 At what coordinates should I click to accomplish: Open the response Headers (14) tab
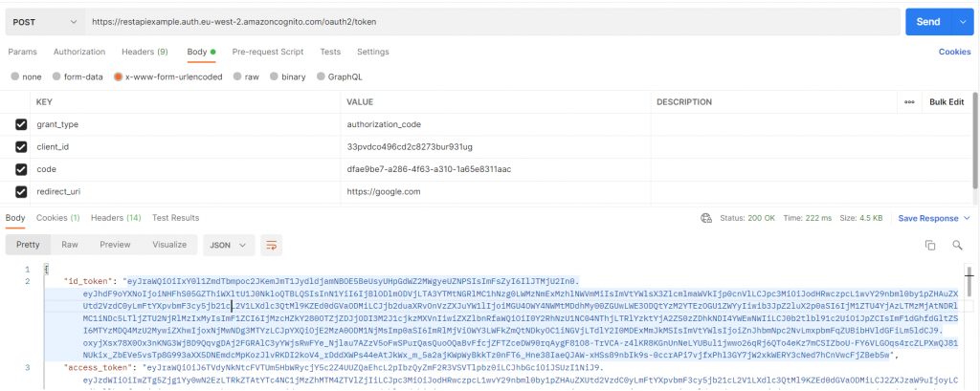(x=115, y=218)
